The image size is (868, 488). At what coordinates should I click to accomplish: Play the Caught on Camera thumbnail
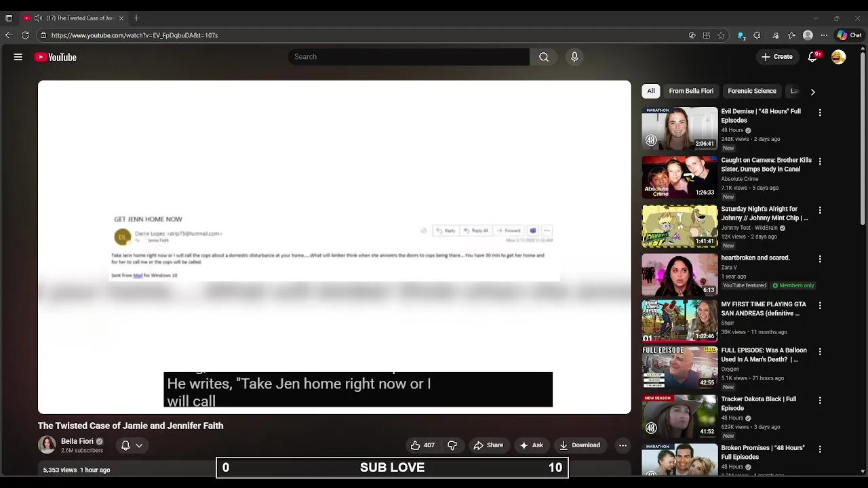click(x=679, y=177)
